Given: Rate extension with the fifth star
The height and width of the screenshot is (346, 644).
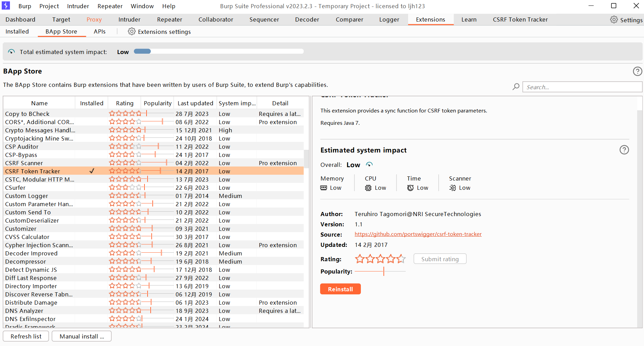Looking at the screenshot, I should click(401, 259).
